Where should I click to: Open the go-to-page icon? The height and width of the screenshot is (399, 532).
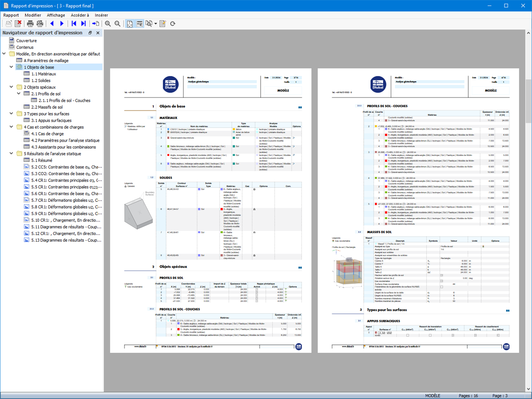(x=96, y=24)
